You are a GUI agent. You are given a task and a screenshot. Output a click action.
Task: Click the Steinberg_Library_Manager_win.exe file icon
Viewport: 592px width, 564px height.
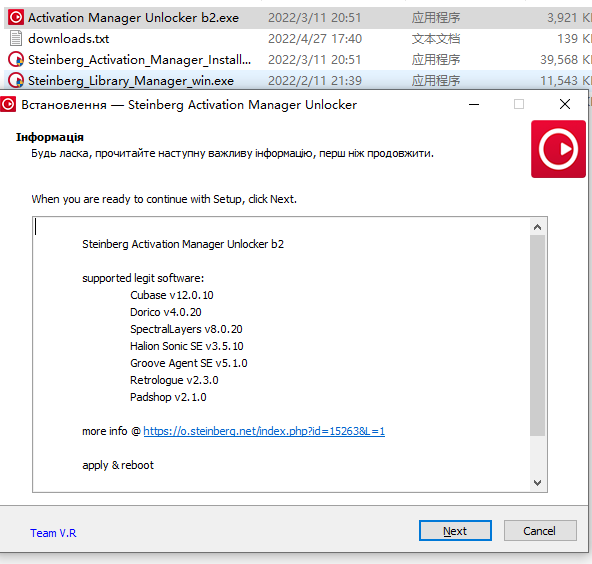pyautogui.click(x=16, y=80)
